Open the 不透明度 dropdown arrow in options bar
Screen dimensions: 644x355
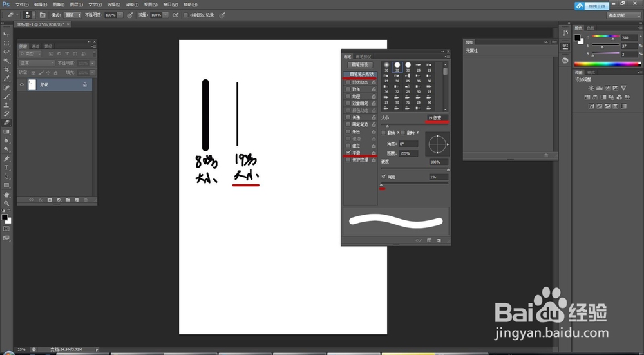click(120, 15)
